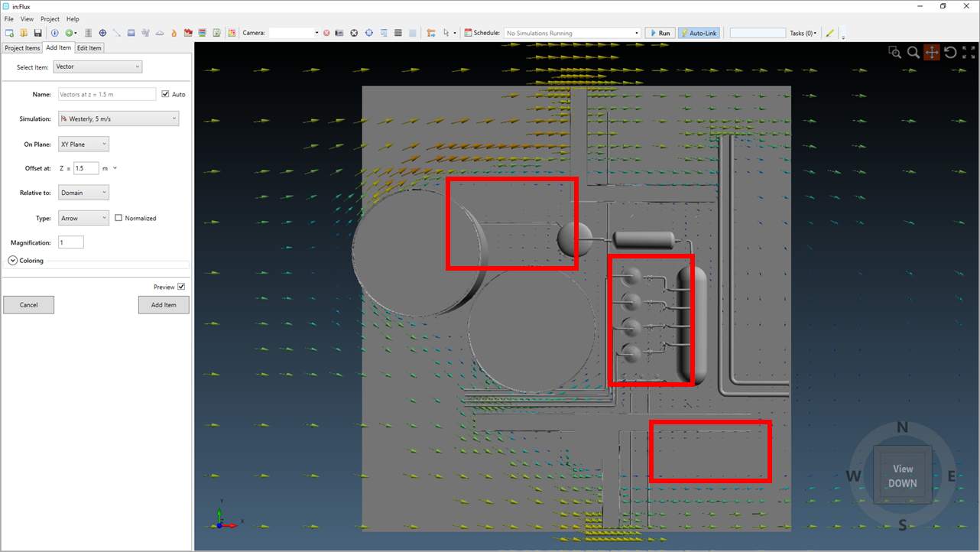
Task: Click the Open Project folder icon
Action: pyautogui.click(x=24, y=33)
